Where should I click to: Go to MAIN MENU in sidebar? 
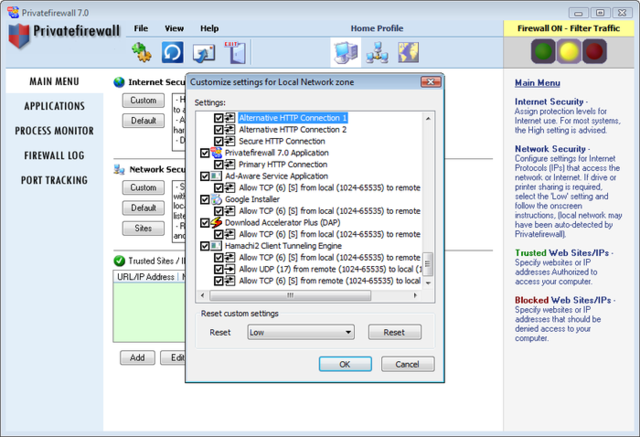tap(54, 82)
